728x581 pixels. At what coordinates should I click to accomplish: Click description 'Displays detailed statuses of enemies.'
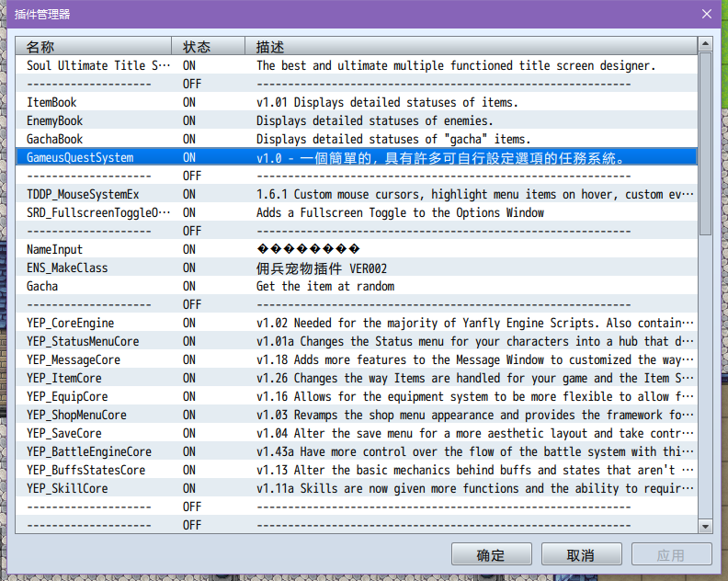375,120
